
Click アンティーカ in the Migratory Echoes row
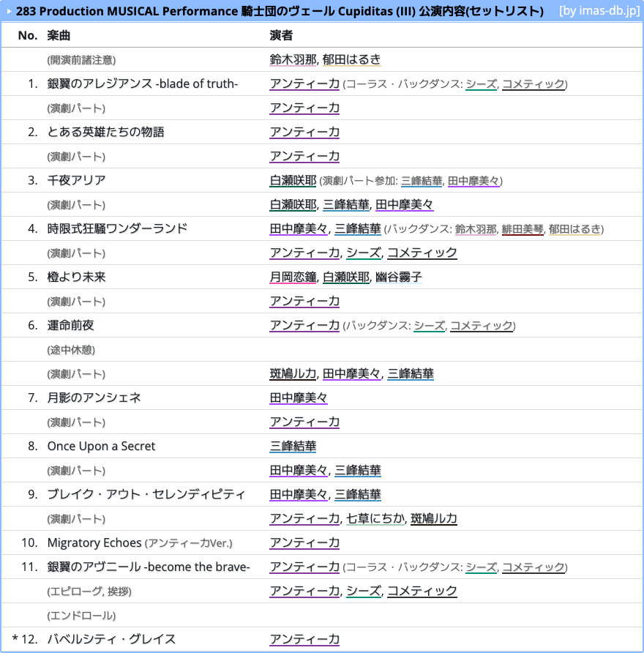[x=304, y=543]
